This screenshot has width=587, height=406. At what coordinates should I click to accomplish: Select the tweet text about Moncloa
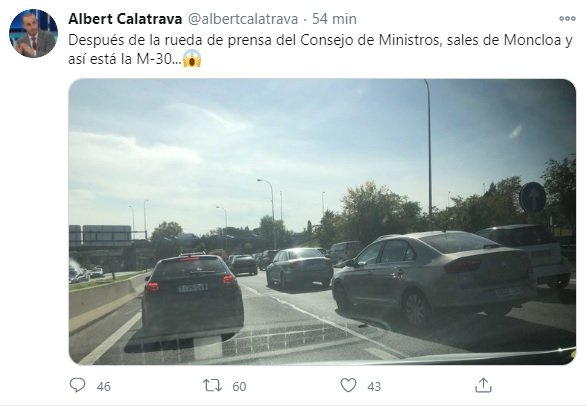coord(320,49)
